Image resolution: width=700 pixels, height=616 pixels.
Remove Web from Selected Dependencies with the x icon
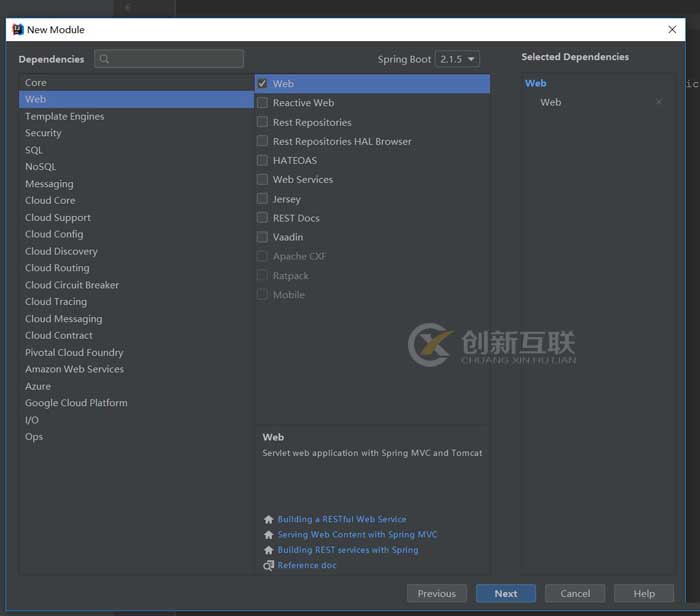point(658,102)
